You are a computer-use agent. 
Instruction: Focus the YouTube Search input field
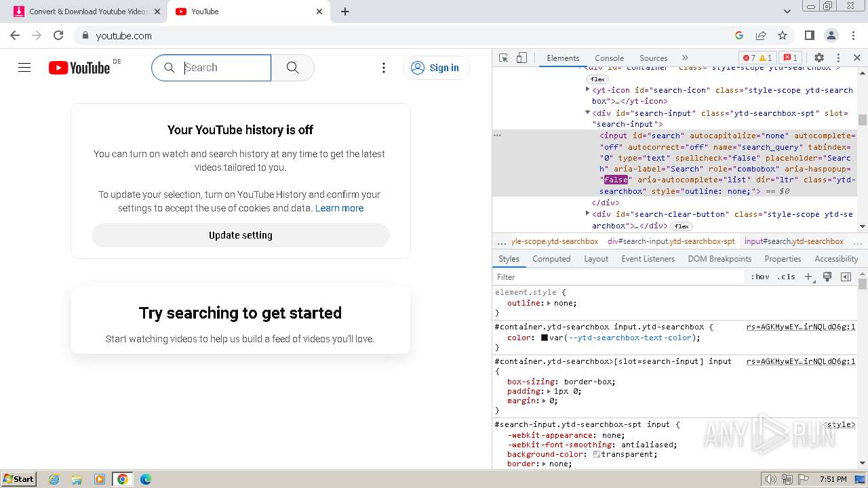tap(226, 68)
